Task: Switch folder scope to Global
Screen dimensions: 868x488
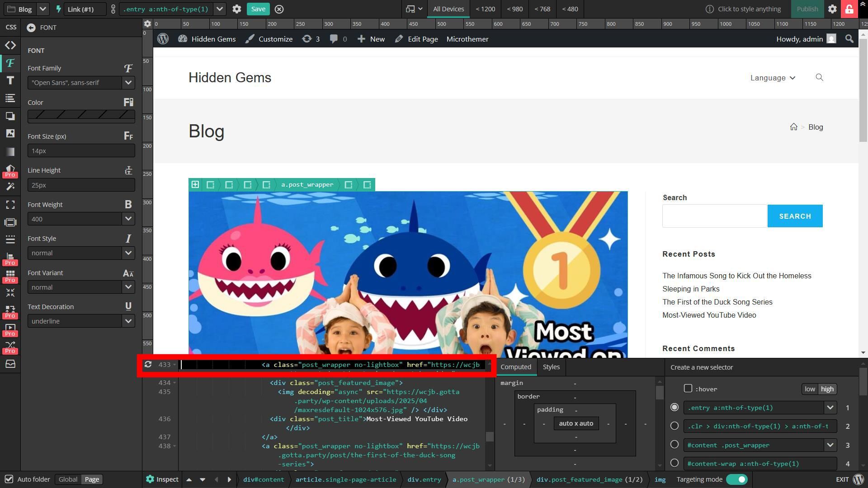Action: [x=68, y=479]
